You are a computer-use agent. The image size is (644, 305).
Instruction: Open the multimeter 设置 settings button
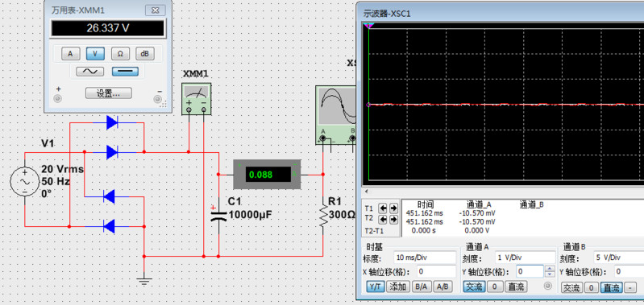tap(109, 93)
